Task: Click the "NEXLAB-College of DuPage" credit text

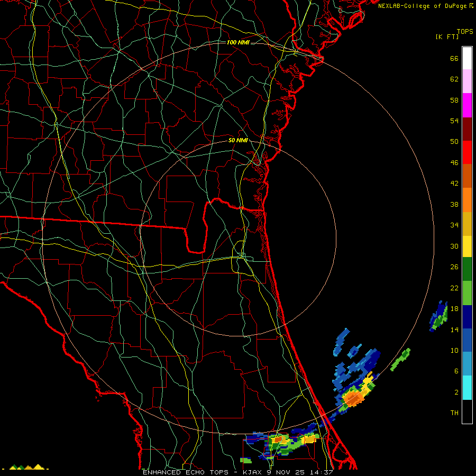Action: (422, 6)
